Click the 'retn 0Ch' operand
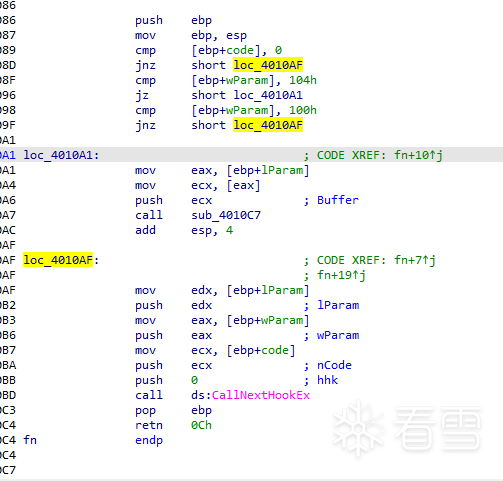This screenshot has height=481, width=503. coord(201,425)
